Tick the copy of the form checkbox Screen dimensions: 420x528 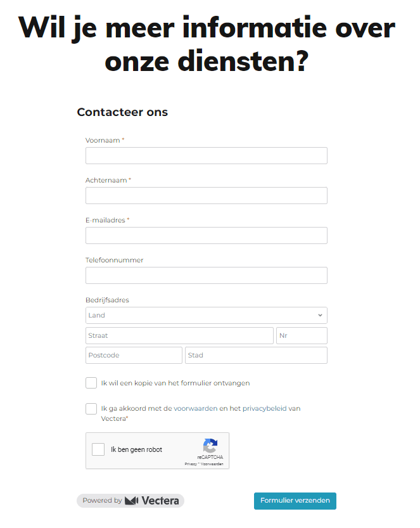pyautogui.click(x=91, y=383)
